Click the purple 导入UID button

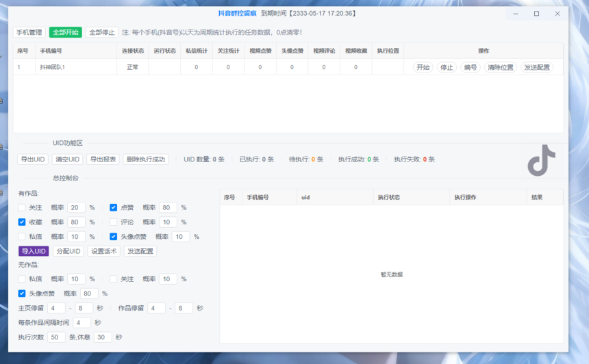34,251
